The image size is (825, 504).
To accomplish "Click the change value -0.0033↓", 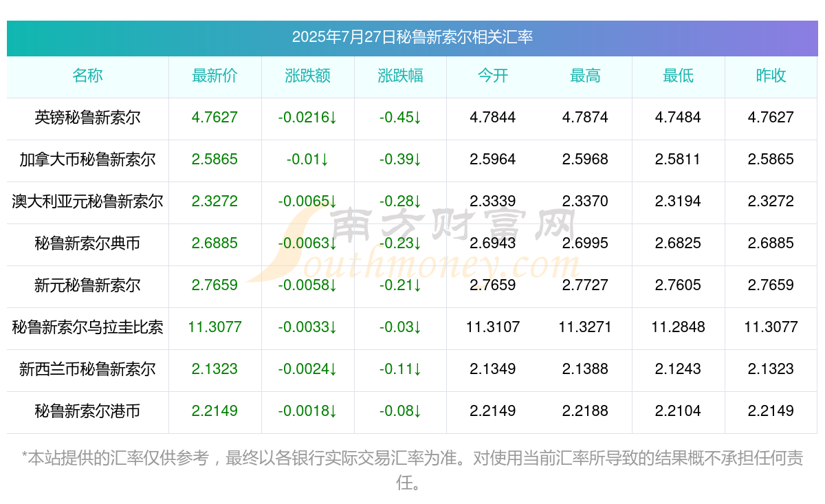I will click(307, 327).
